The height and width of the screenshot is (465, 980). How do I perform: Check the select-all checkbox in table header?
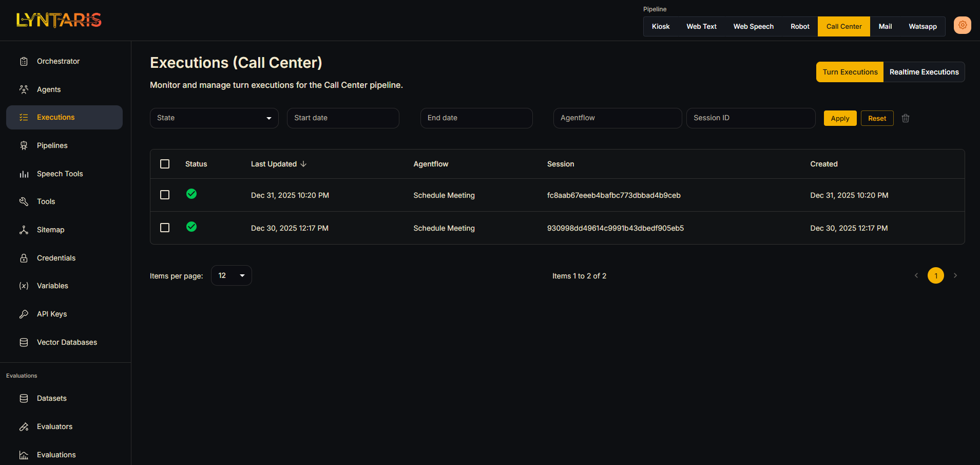coord(165,164)
